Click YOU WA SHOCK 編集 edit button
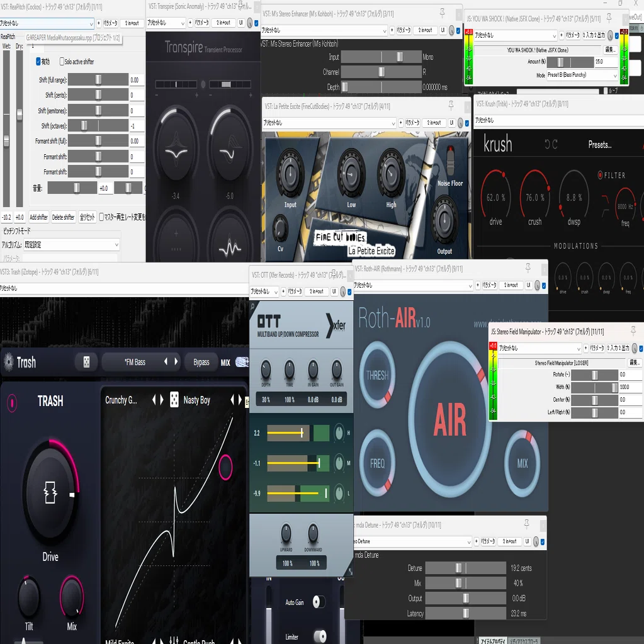Screen dimensions: 644x644 click(x=611, y=50)
